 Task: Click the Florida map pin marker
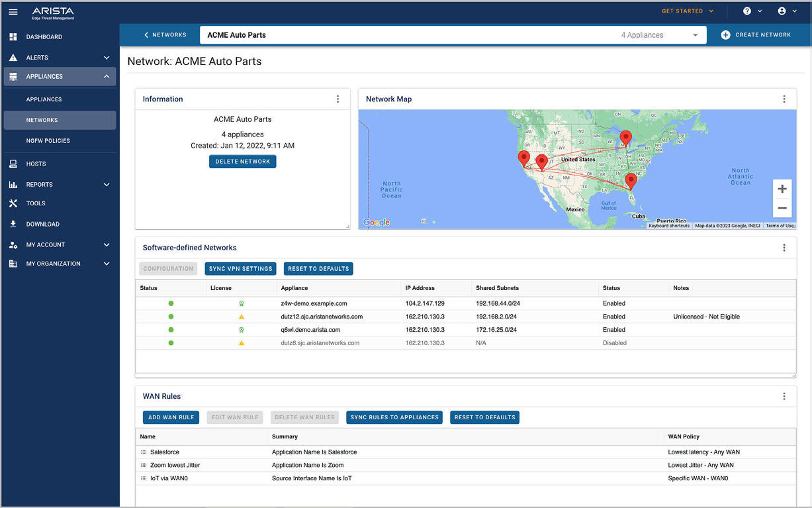(631, 181)
